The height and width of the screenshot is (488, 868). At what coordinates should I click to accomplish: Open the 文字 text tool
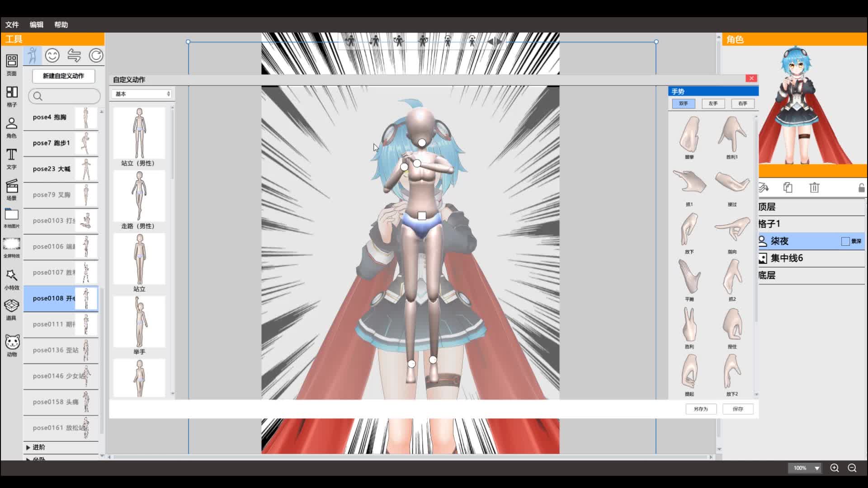[12, 155]
